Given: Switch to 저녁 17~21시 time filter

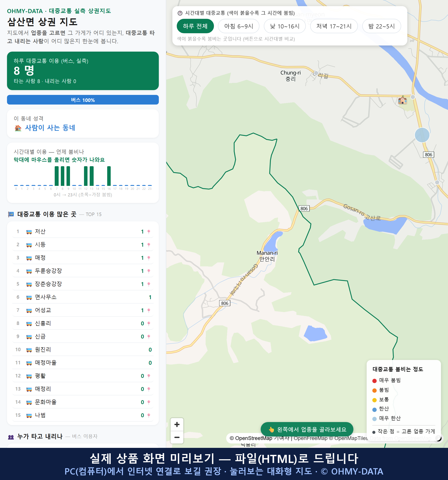Looking at the screenshot, I should [x=334, y=26].
